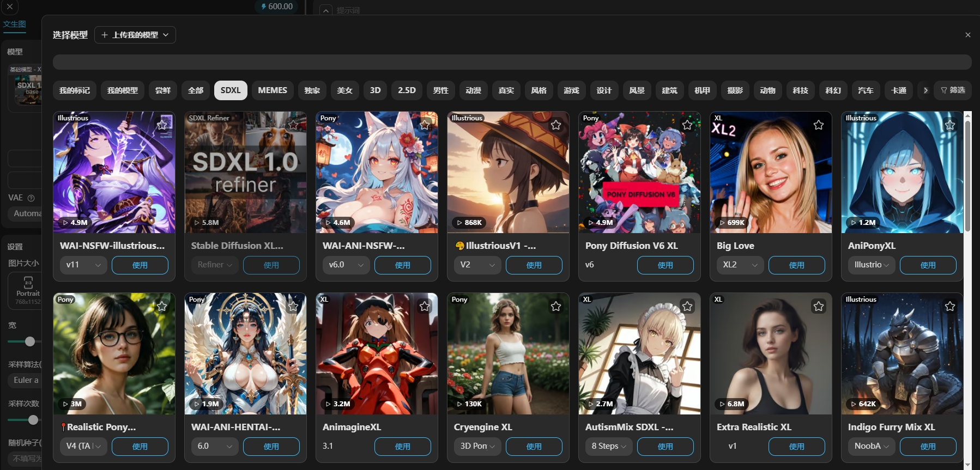980x470 pixels.
Task: Open 6.0 dropdown for WAI-ANI-HENTAI
Action: (215, 446)
